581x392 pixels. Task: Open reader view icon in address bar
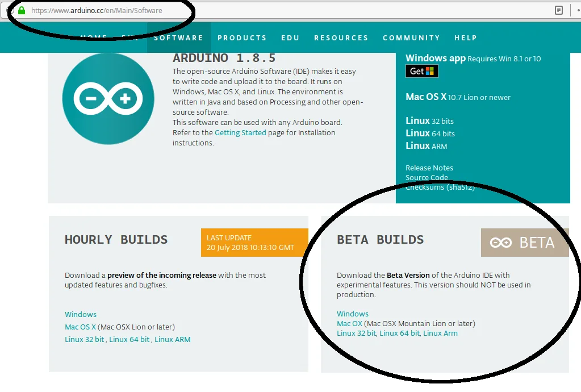(x=559, y=10)
